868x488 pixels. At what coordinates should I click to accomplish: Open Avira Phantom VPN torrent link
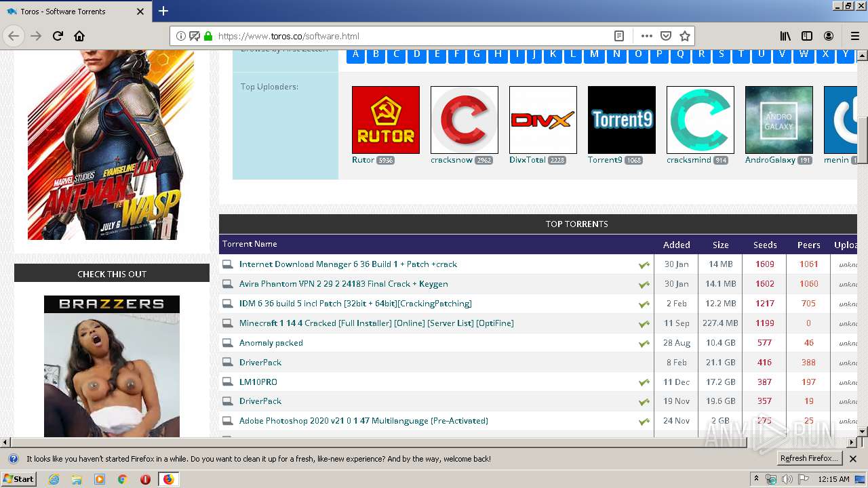tap(343, 284)
